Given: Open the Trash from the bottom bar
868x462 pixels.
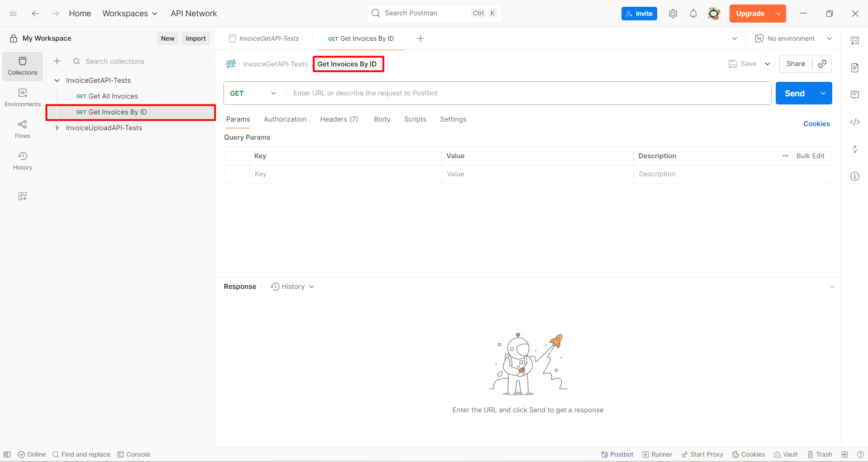Looking at the screenshot, I should [x=819, y=454].
